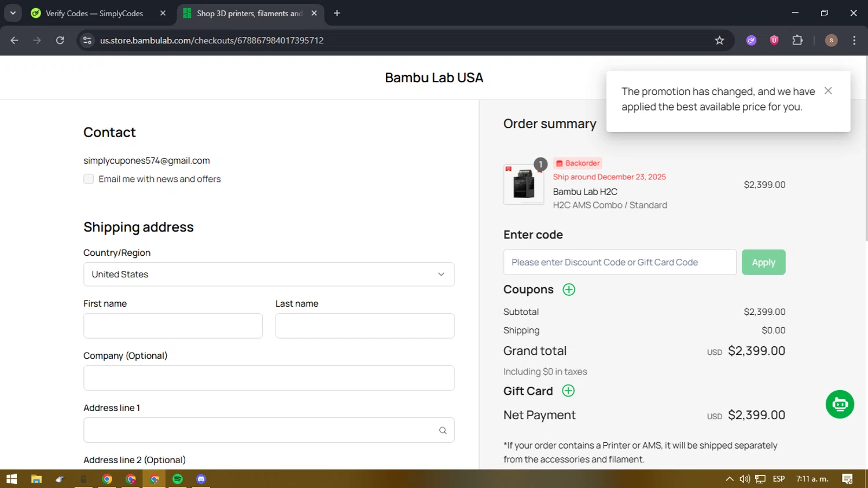Reload the checkout page
The height and width of the screenshot is (488, 868).
coord(60,41)
